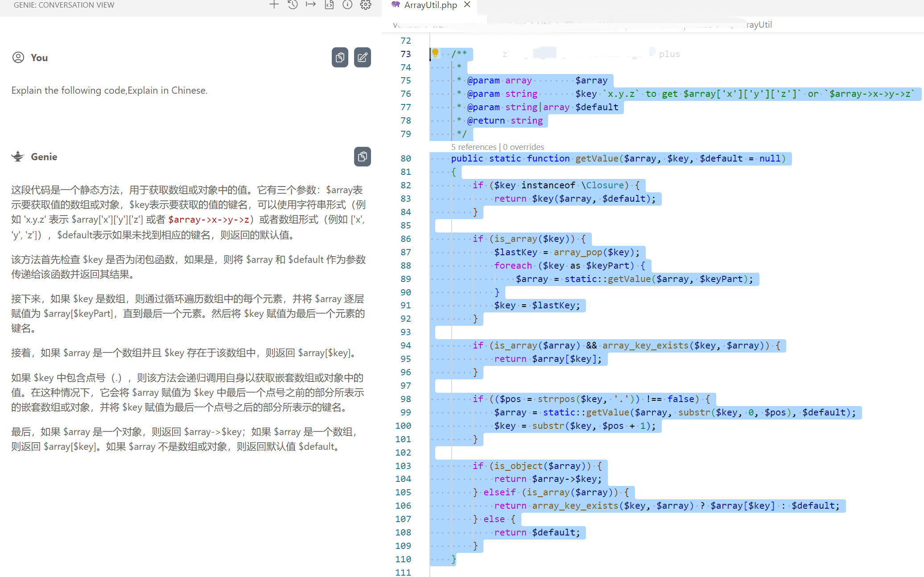
Task: Click line number 103 in the gutter
Action: [x=403, y=466]
